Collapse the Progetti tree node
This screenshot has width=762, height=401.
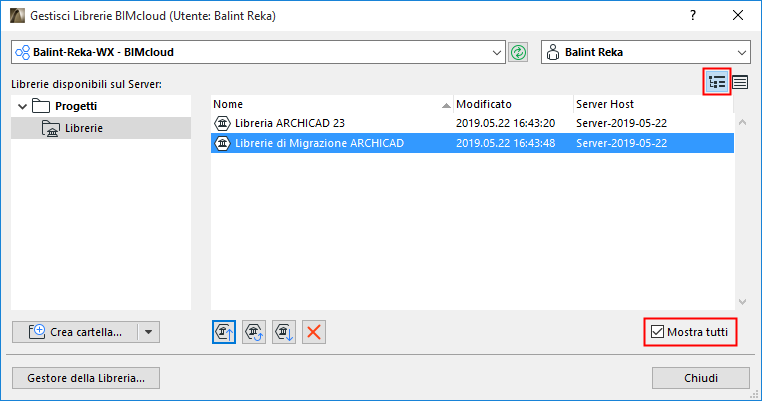tap(22, 106)
